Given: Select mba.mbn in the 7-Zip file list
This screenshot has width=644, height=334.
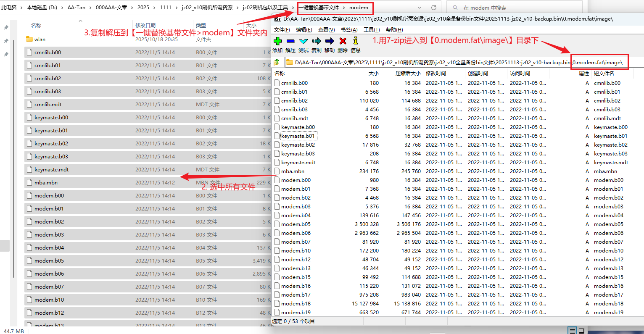Looking at the screenshot, I should click(293, 171).
